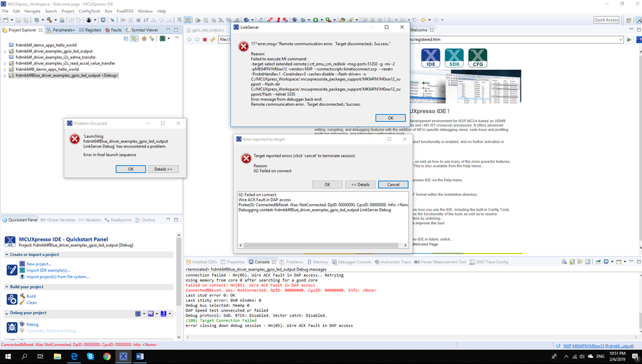Click the Import SDK example icon in Quickstart
The width and height of the screenshot is (642, 364).
(22, 270)
